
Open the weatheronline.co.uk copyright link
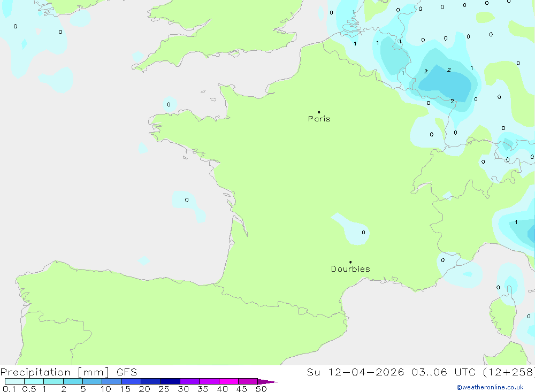point(490,387)
